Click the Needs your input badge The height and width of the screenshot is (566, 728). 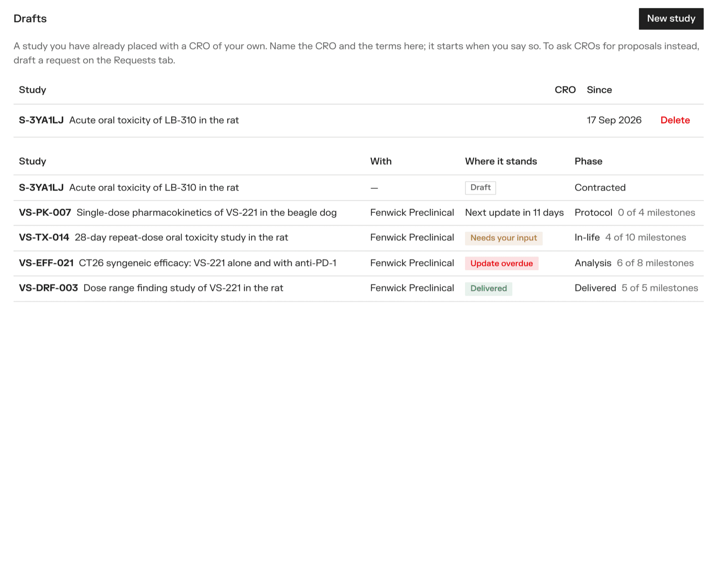click(503, 238)
